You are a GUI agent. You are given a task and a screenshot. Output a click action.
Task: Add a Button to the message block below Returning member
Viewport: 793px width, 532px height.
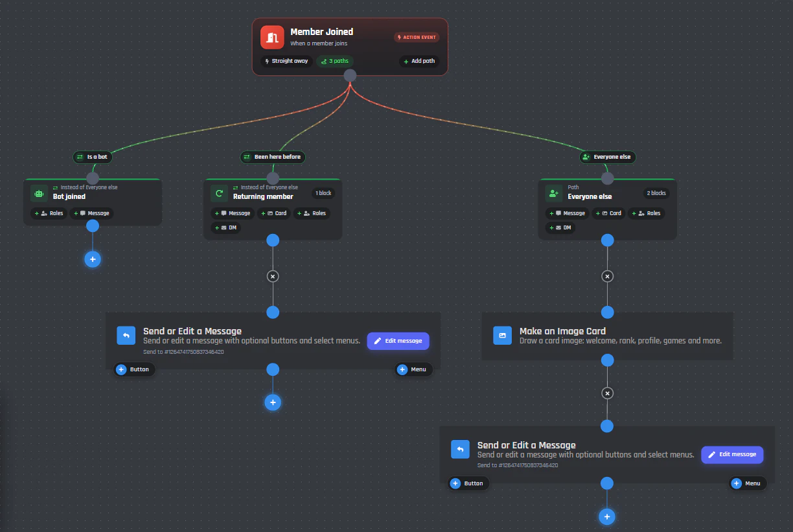click(x=135, y=369)
